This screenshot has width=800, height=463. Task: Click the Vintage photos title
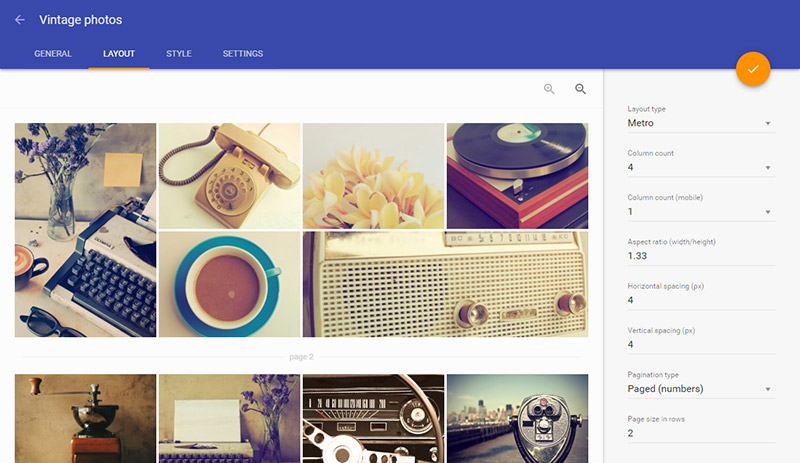[81, 20]
